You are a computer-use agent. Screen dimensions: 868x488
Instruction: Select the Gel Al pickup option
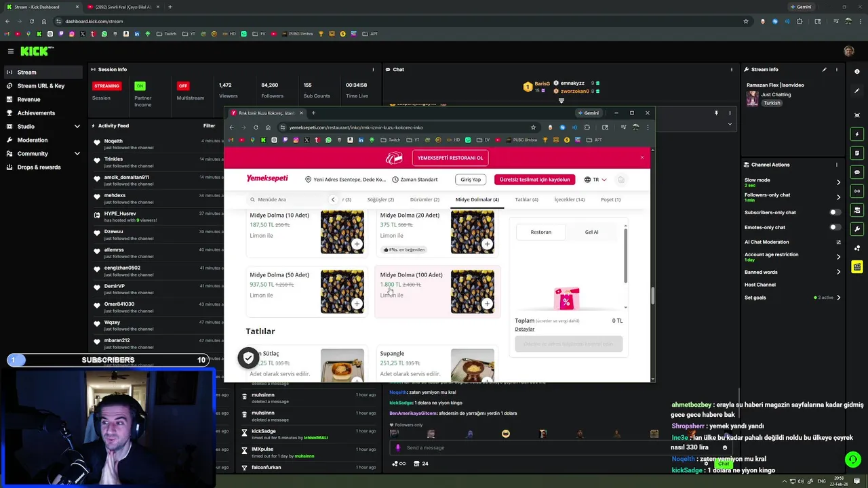click(x=591, y=232)
